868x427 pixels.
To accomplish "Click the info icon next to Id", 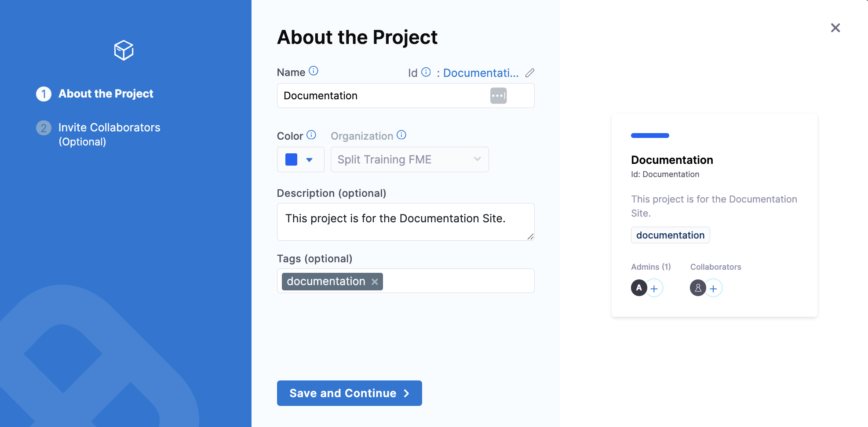I will [x=426, y=72].
